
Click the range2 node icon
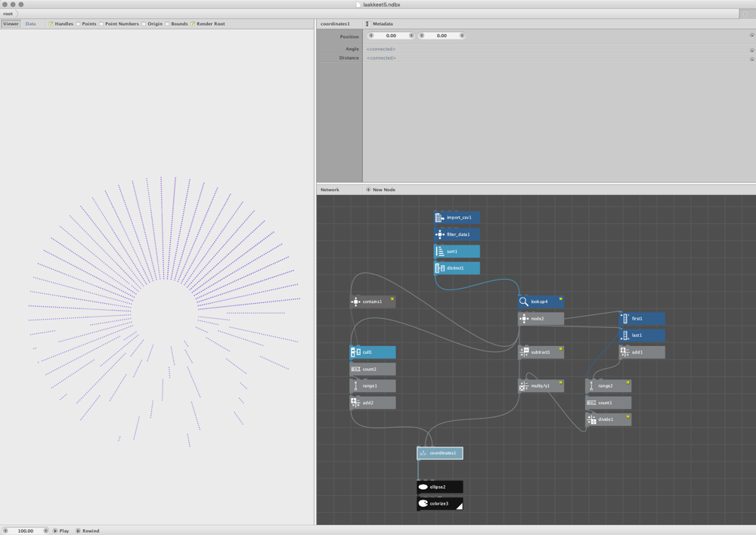[591, 385]
